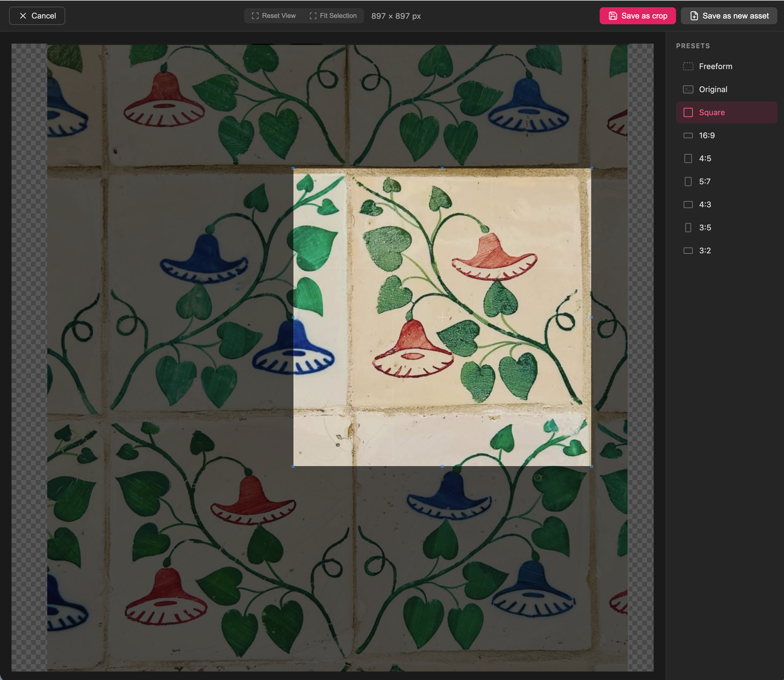
Task: Click Save as new asset
Action: [729, 16]
